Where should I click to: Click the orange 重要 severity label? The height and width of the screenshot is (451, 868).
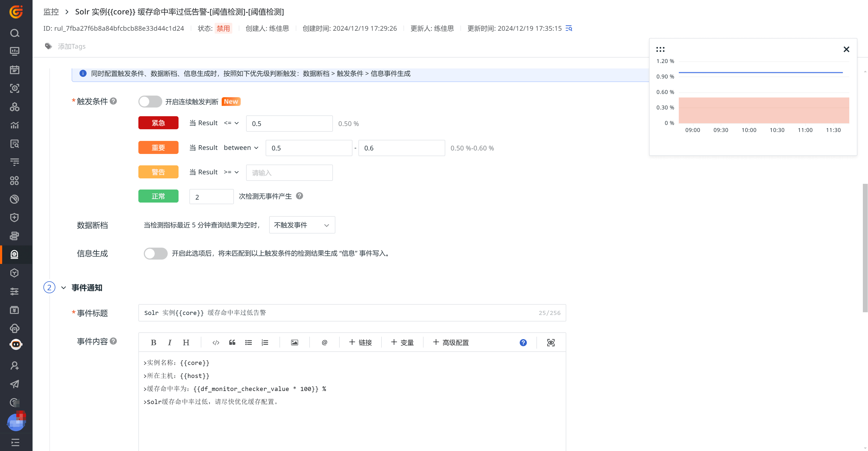158,147
